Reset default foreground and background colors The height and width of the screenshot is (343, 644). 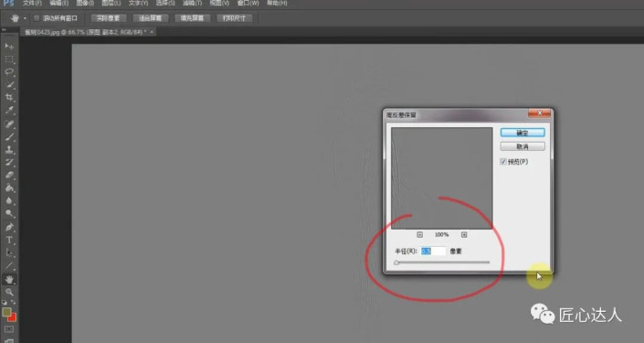pyautogui.click(x=5, y=303)
